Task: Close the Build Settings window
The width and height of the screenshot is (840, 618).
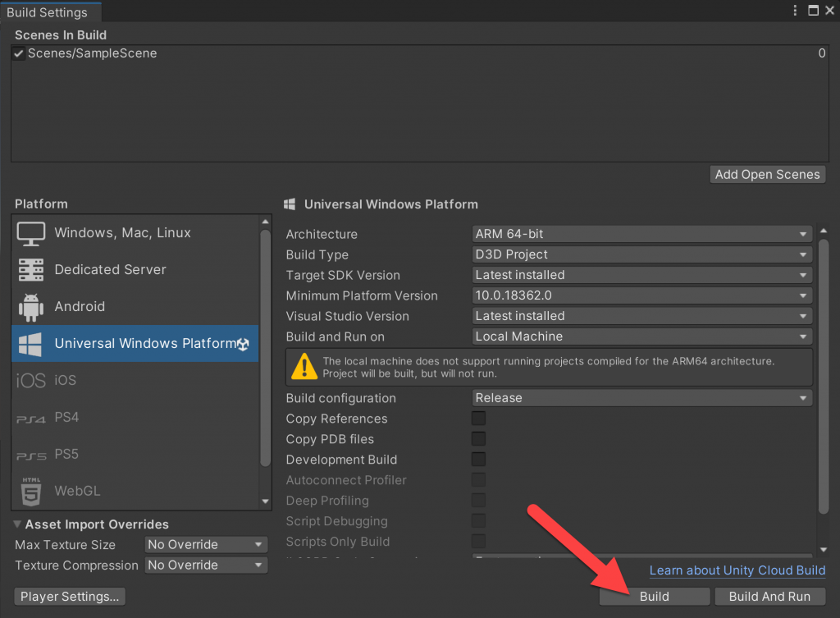Action: coord(830,10)
